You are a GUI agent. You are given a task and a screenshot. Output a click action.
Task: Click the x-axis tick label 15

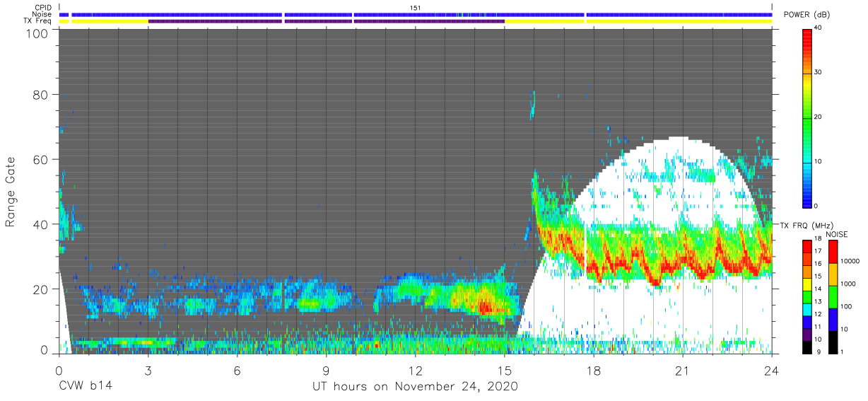[x=505, y=370]
